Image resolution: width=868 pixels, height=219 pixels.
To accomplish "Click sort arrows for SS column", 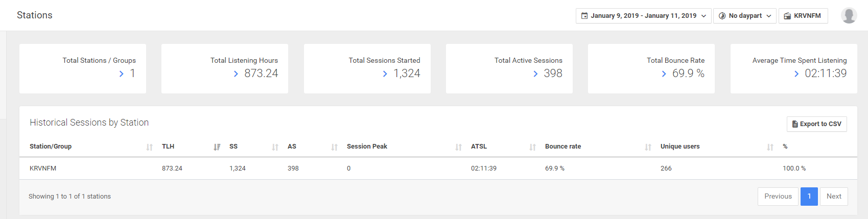I will coord(275,147).
